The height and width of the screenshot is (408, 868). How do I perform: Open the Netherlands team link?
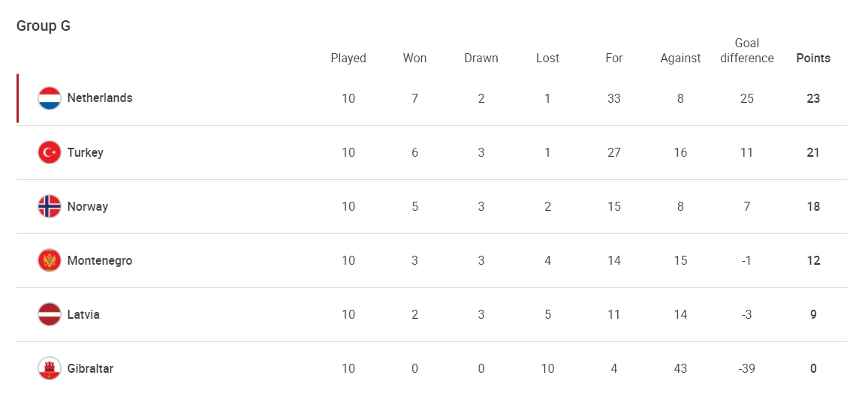click(x=100, y=97)
